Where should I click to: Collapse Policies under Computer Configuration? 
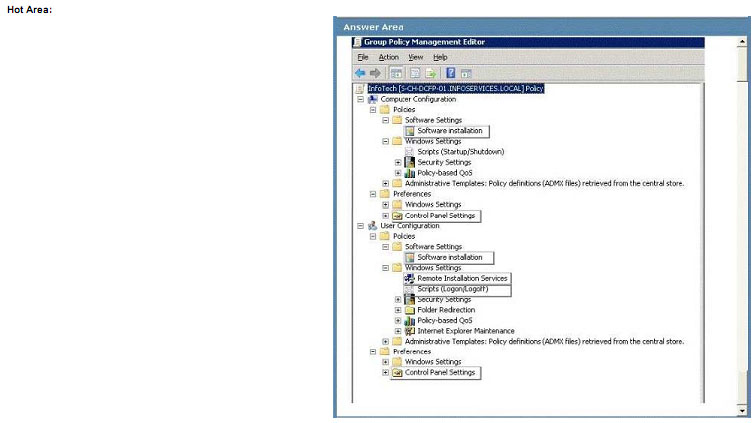pyautogui.click(x=373, y=110)
